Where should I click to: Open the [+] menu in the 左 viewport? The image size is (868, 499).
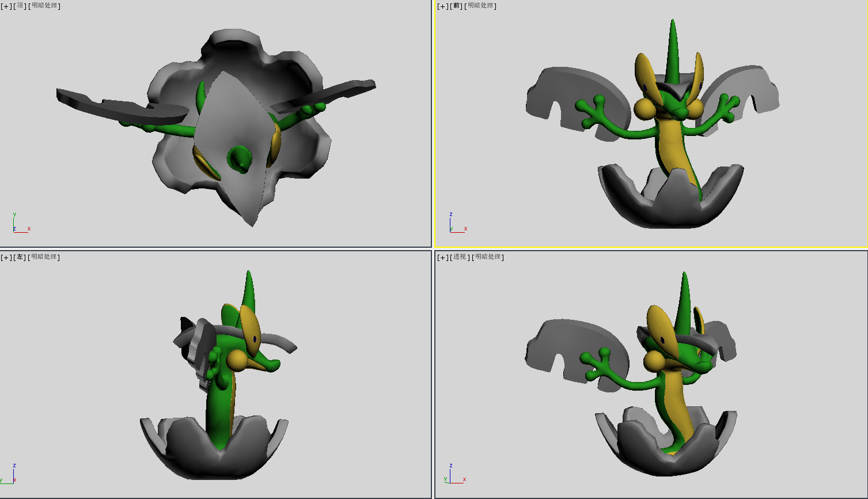pyautogui.click(x=6, y=257)
